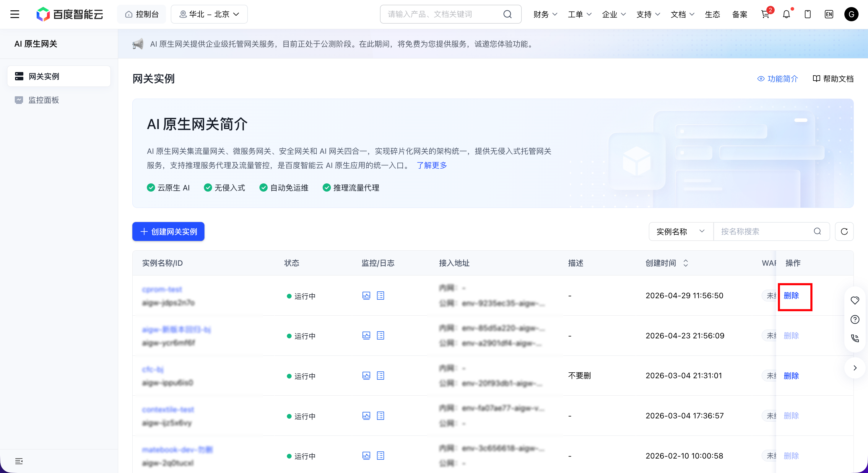Expand the 文档 menu
The width and height of the screenshot is (868, 473).
pos(682,14)
